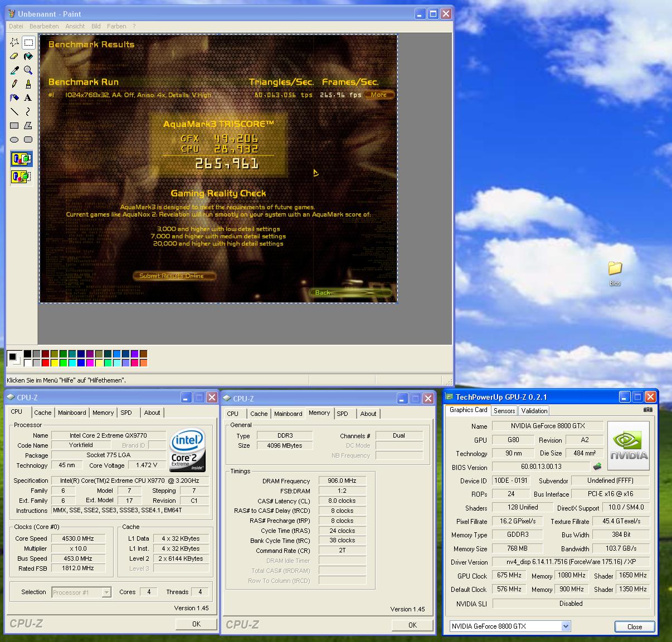Open SPD tab in left CPU-Z window
The width and height of the screenshot is (672, 642).
tap(126, 413)
